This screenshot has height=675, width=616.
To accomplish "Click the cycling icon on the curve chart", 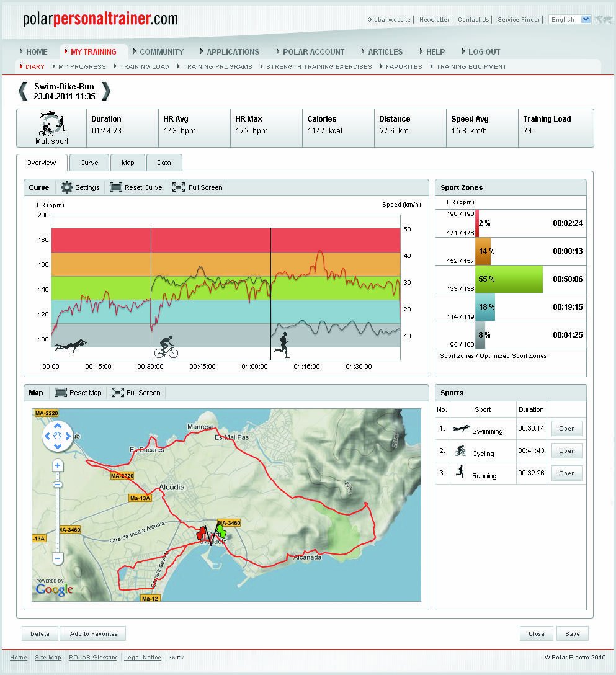I will 166,347.
